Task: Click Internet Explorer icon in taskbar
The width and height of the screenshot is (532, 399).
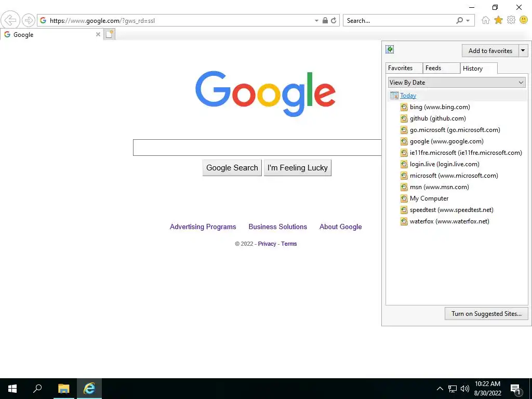Action: click(x=89, y=389)
